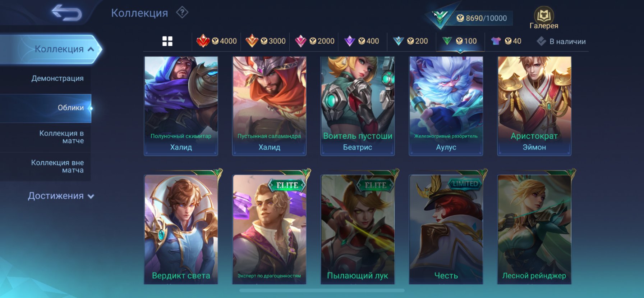Open the Воитель пустоши Беатрис skin card
The width and height of the screenshot is (644, 298).
(358, 106)
